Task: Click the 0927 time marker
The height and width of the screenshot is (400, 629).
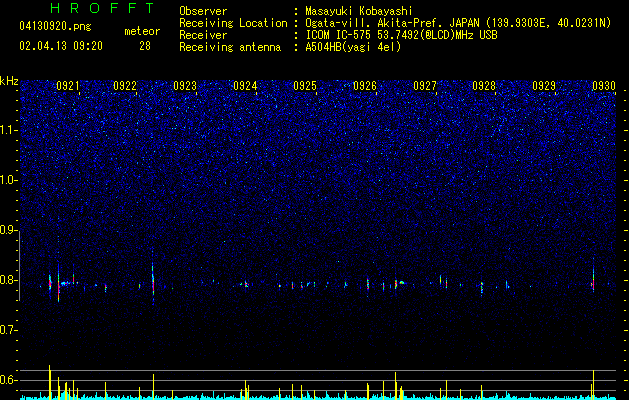Action: (425, 85)
